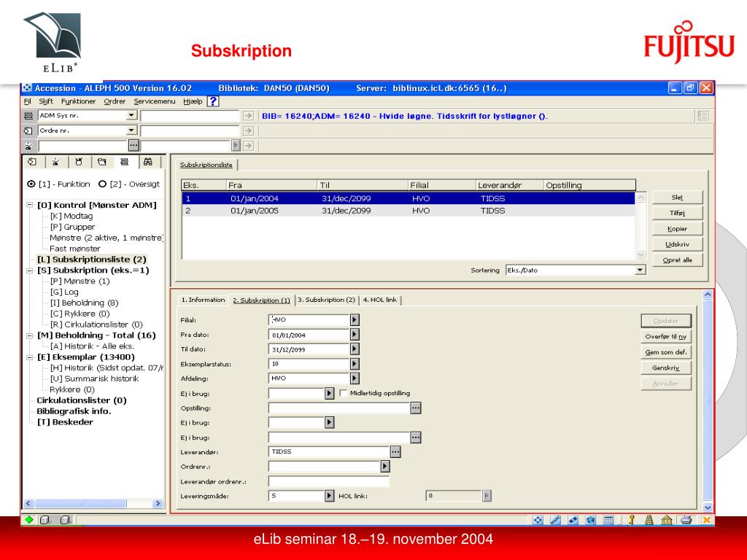The image size is (747, 560).
Task: Select the [1] - Funktion radio button
Action: pos(31,184)
